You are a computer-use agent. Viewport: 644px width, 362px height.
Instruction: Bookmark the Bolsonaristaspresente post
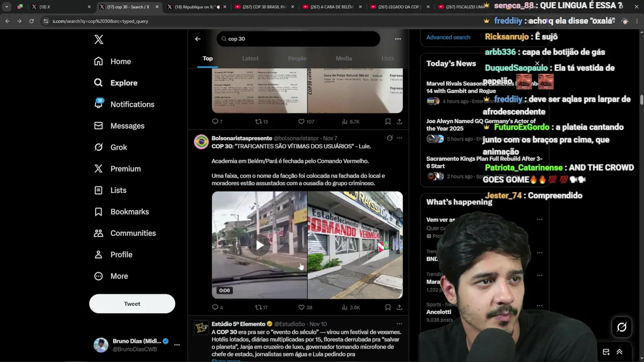coord(388,307)
